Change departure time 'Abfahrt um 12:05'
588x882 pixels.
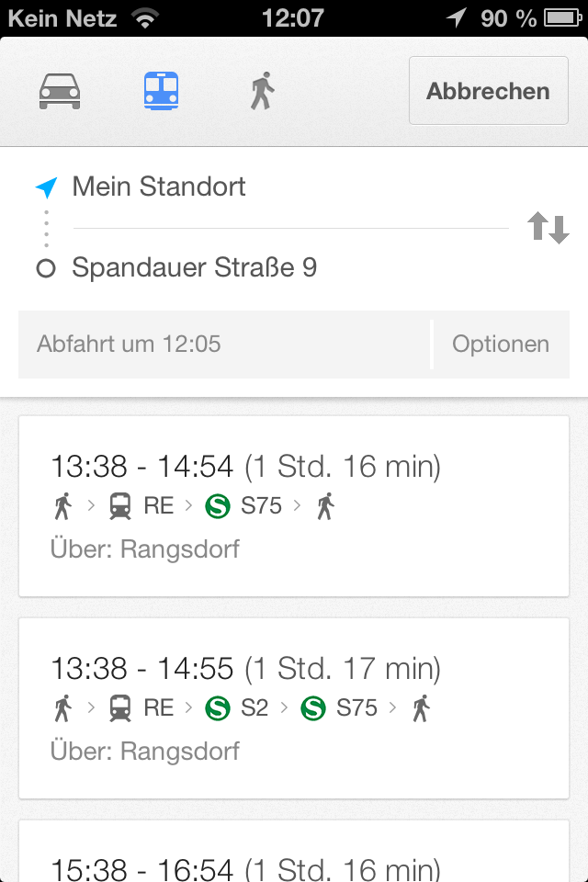tap(222, 345)
